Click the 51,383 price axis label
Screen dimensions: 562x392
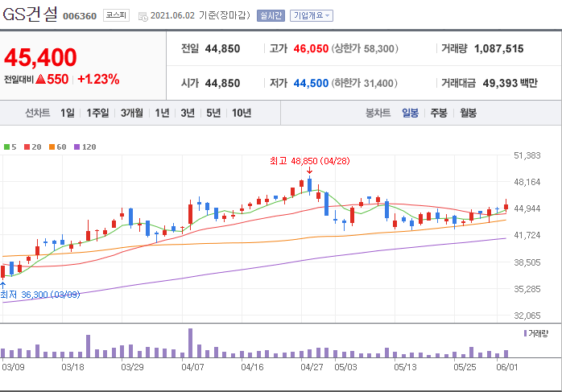coord(527,155)
